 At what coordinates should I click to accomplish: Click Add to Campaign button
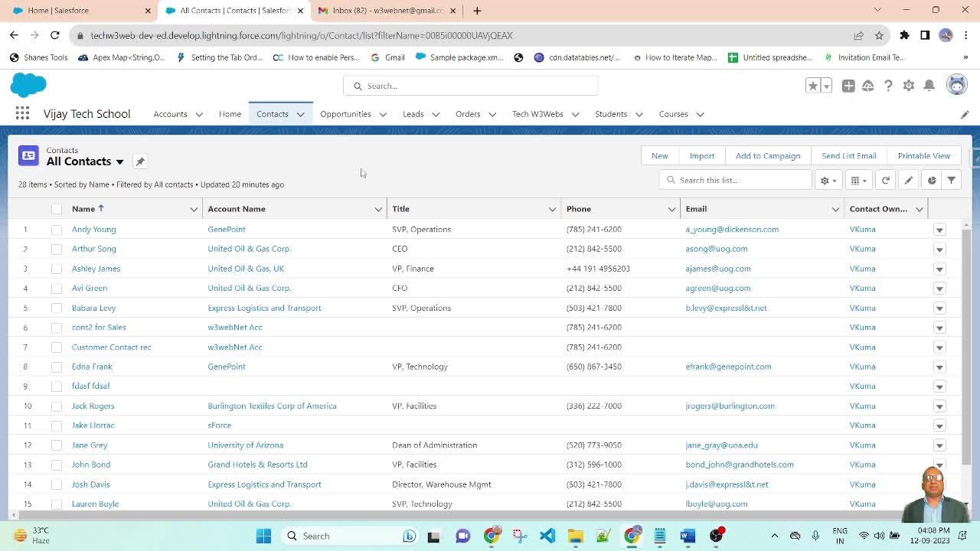pyautogui.click(x=768, y=155)
